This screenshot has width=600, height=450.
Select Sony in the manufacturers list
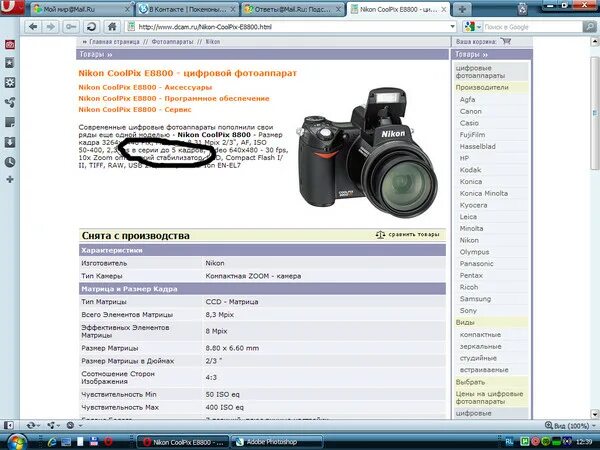tap(468, 310)
